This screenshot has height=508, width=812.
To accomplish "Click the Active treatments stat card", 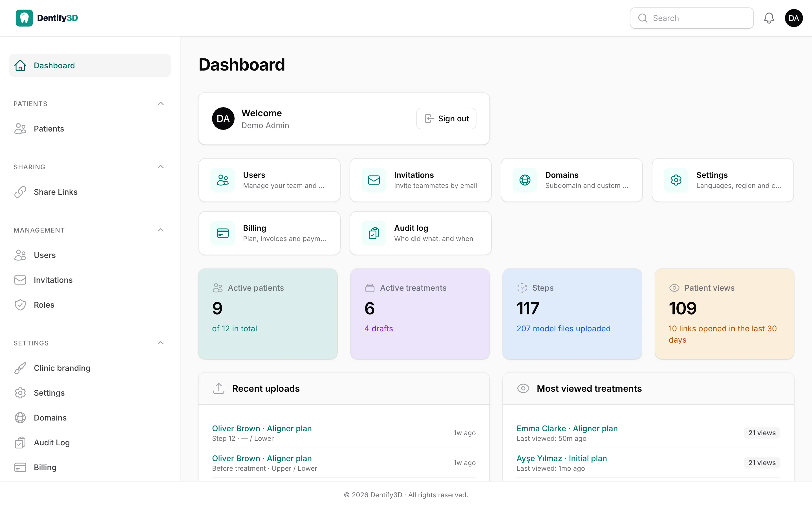I will [420, 314].
